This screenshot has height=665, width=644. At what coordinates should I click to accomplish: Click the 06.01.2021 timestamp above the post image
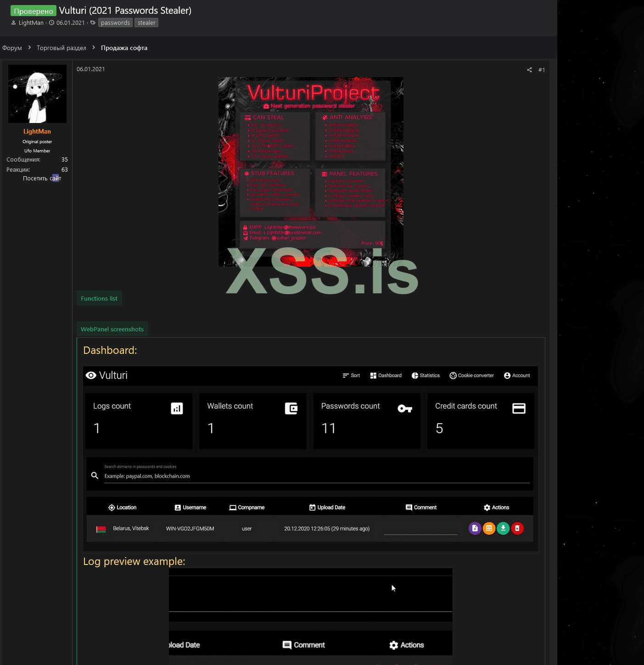point(91,69)
